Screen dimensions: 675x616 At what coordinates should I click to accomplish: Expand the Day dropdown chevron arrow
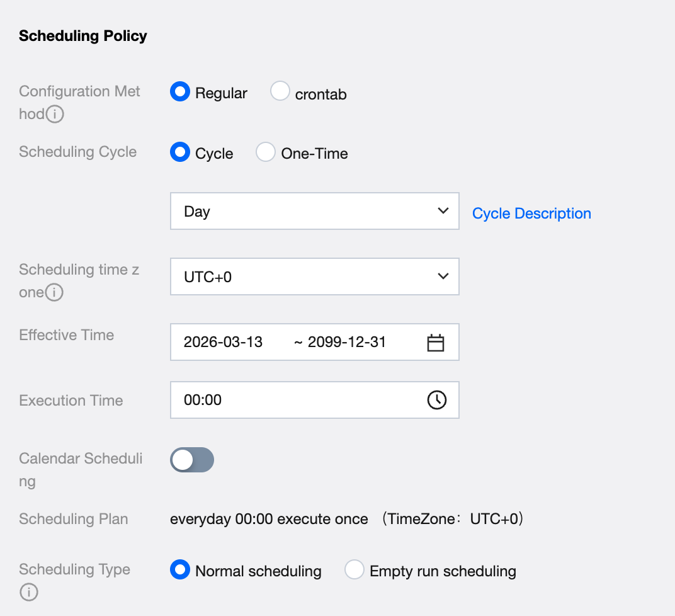pyautogui.click(x=443, y=211)
